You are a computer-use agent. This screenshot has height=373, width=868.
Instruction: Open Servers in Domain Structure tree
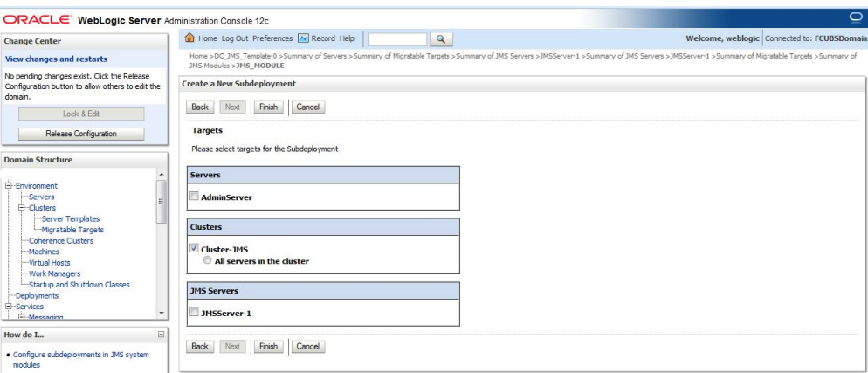(42, 197)
